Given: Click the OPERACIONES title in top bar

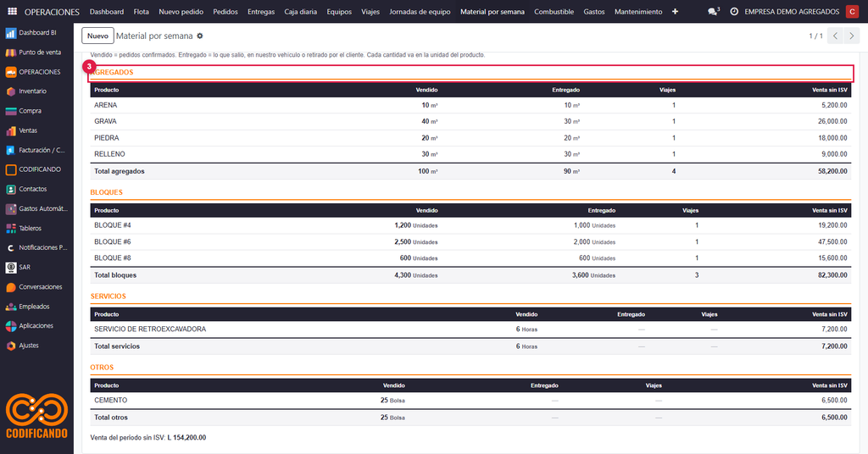Looking at the screenshot, I should coord(52,12).
